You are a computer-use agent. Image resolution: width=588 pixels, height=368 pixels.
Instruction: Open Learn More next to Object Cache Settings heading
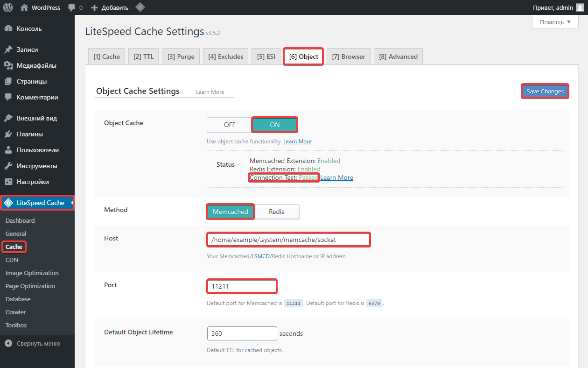210,92
